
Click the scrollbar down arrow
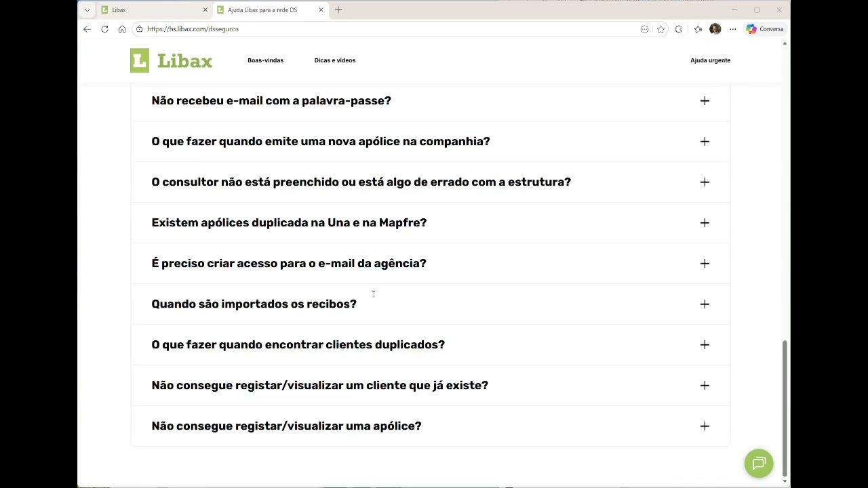click(x=785, y=481)
